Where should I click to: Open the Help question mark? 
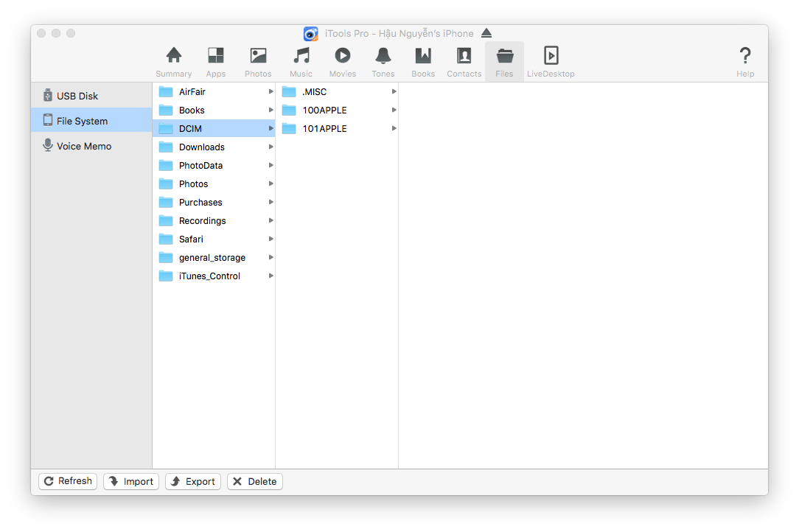745,61
